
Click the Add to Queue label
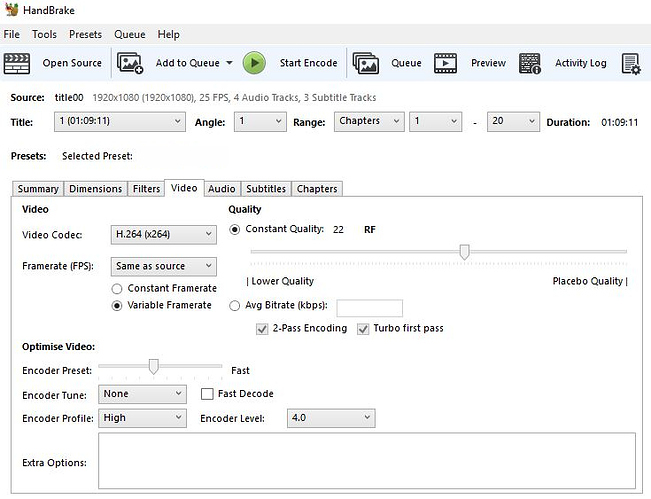point(188,63)
